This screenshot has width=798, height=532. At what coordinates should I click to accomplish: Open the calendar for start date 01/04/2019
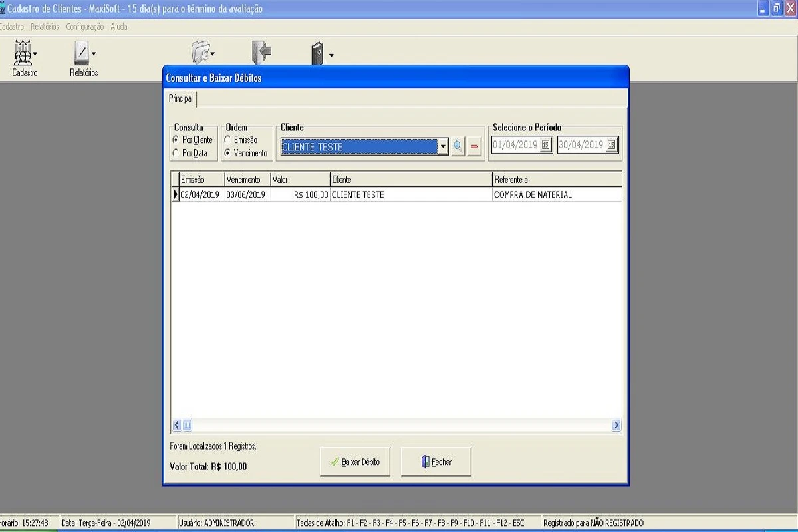(x=545, y=145)
